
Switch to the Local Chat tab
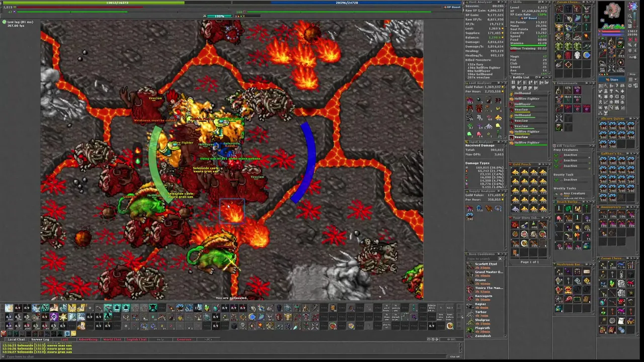click(x=16, y=339)
